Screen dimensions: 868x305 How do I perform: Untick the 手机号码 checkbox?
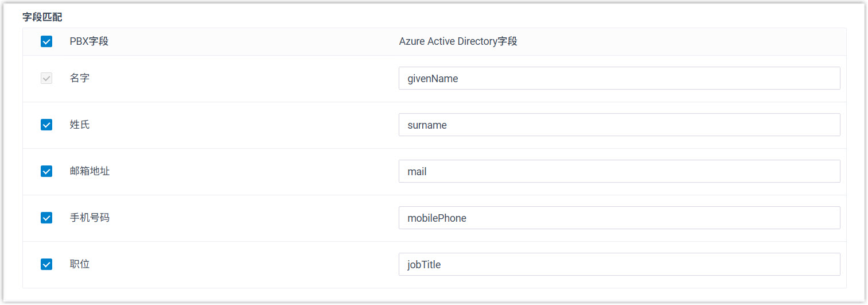[46, 218]
